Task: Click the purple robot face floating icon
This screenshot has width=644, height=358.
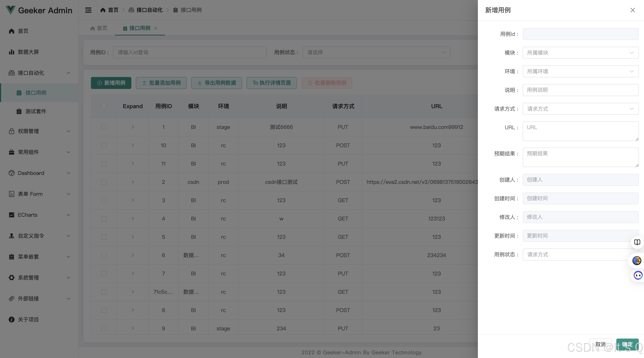Action: pos(638,275)
